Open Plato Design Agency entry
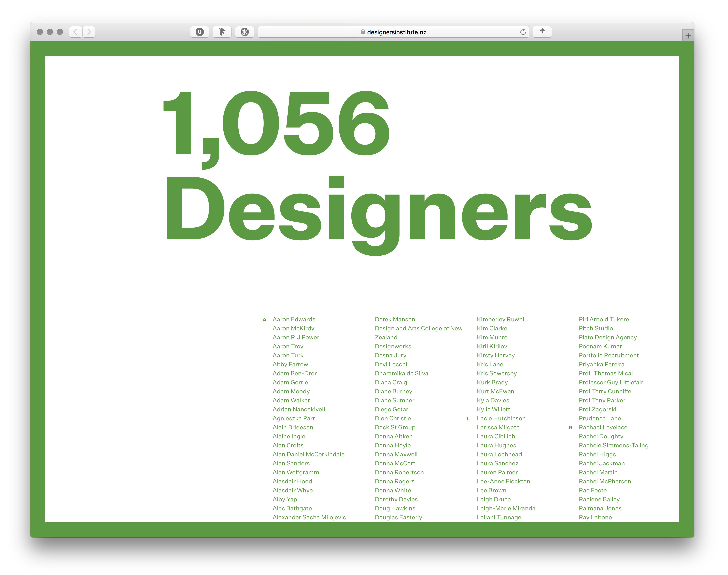 pyautogui.click(x=607, y=337)
